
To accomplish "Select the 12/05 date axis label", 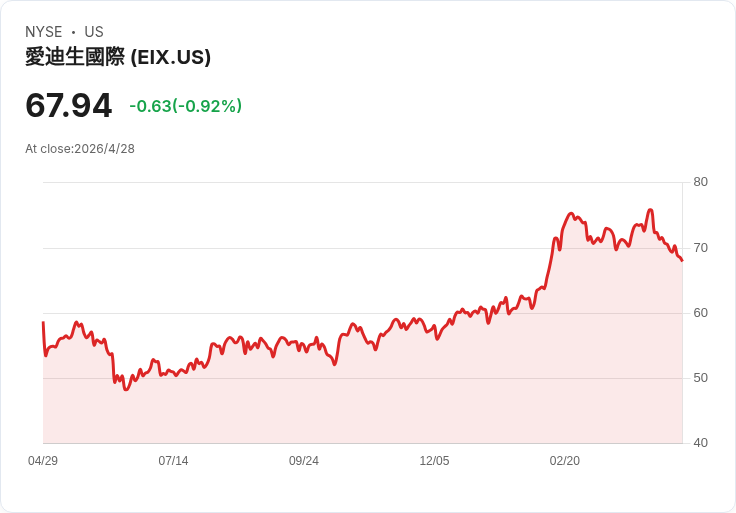I will (x=434, y=461).
